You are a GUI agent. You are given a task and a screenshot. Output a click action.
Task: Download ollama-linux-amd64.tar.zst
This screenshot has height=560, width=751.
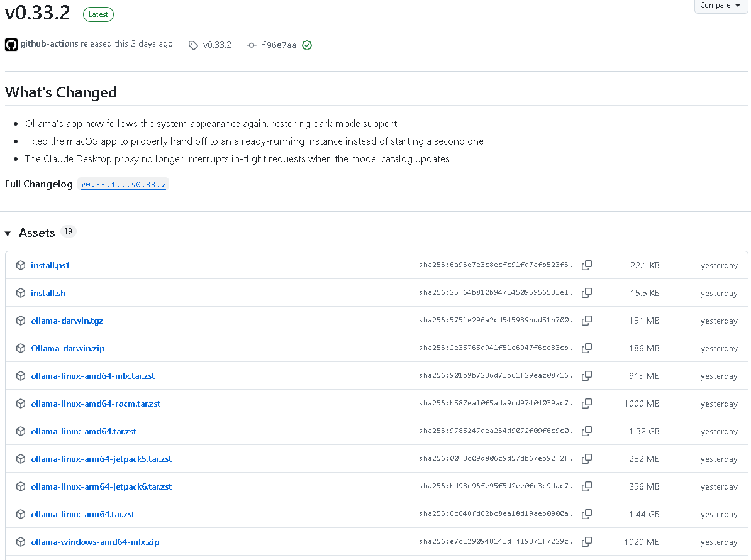tap(84, 431)
